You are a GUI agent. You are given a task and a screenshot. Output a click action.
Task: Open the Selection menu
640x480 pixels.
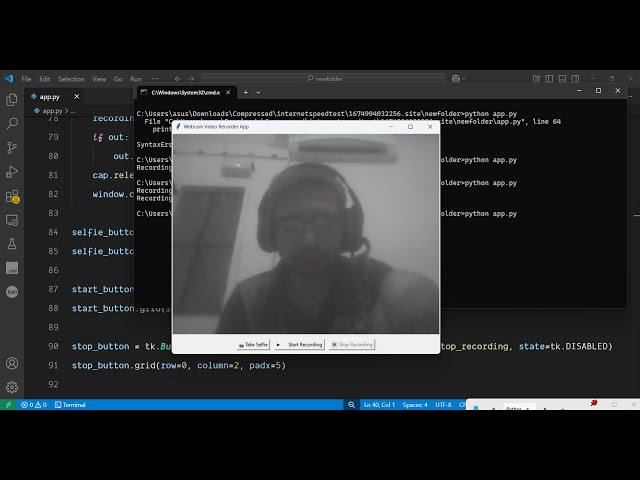[71, 79]
